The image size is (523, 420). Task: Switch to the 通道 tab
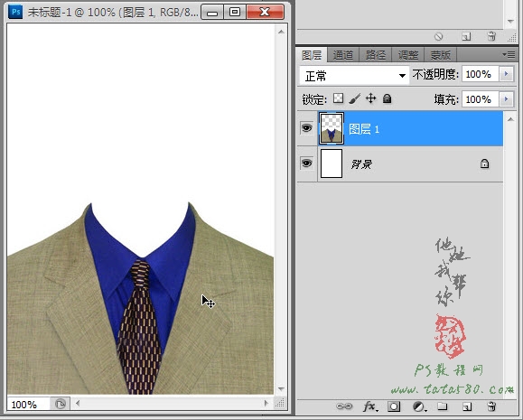tap(343, 55)
